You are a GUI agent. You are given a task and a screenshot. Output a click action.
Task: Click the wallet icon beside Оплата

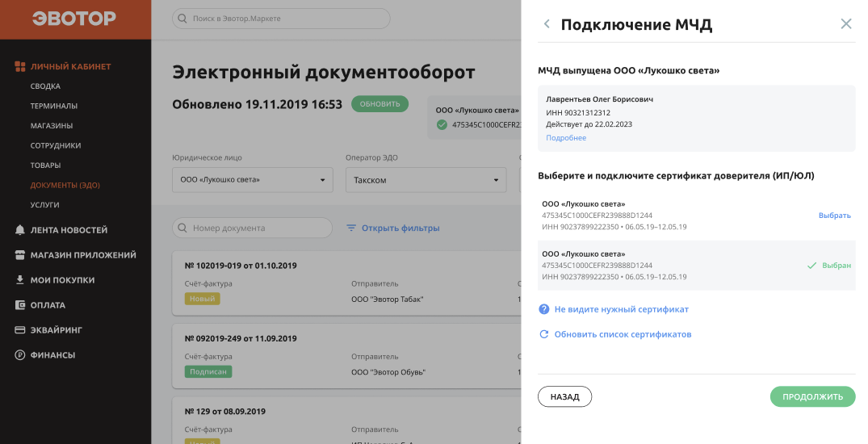pyautogui.click(x=20, y=305)
